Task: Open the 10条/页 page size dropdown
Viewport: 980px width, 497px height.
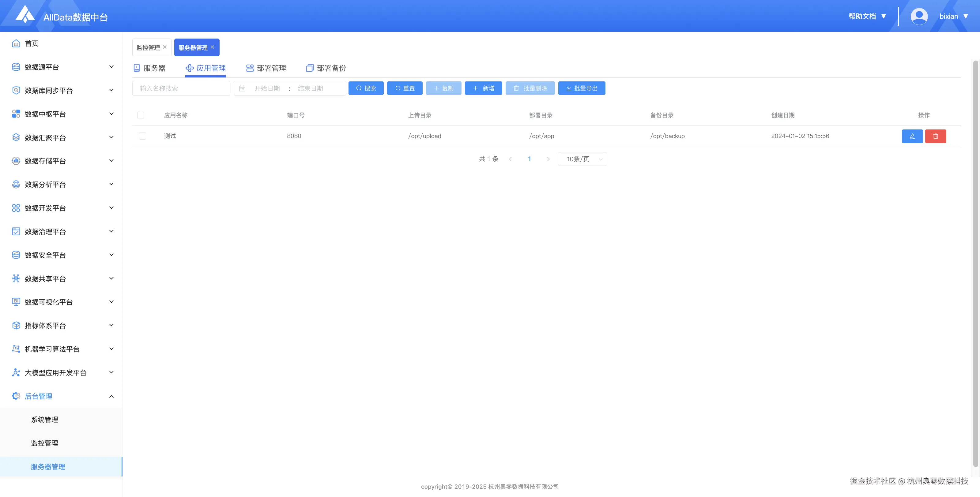Action: [x=582, y=159]
